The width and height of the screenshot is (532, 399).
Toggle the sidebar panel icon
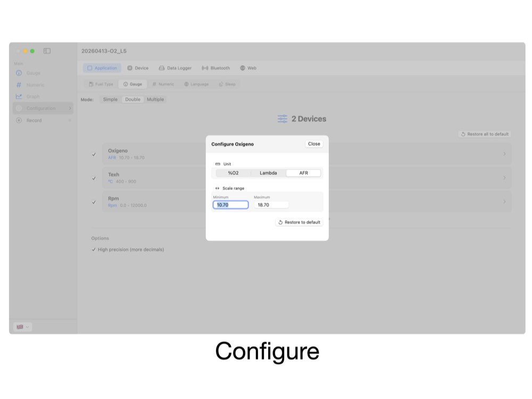tap(47, 51)
